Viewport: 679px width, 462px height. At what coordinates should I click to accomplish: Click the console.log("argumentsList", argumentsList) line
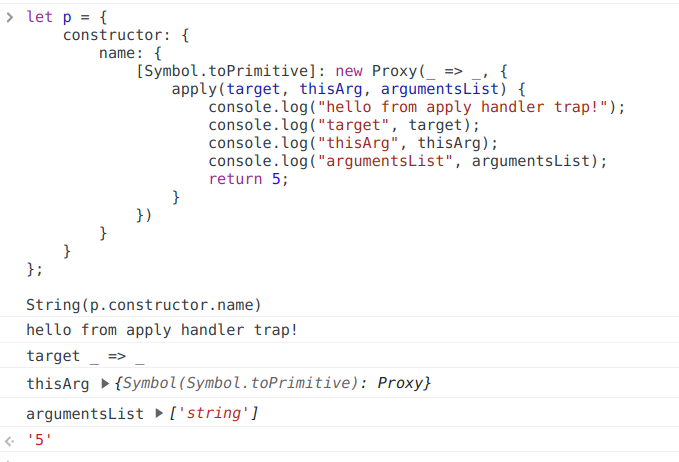(407, 161)
